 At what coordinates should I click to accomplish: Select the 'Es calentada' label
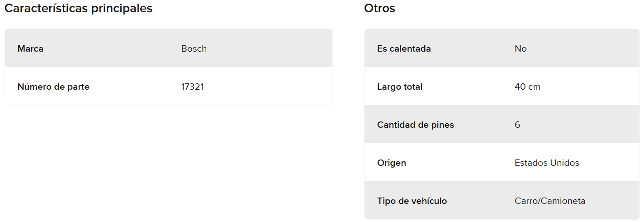click(404, 48)
